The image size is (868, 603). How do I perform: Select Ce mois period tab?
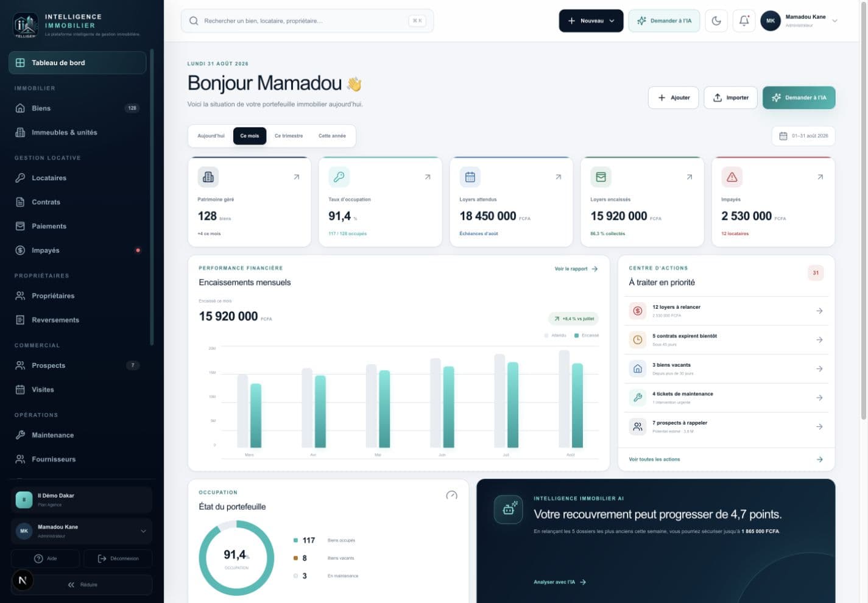(250, 136)
